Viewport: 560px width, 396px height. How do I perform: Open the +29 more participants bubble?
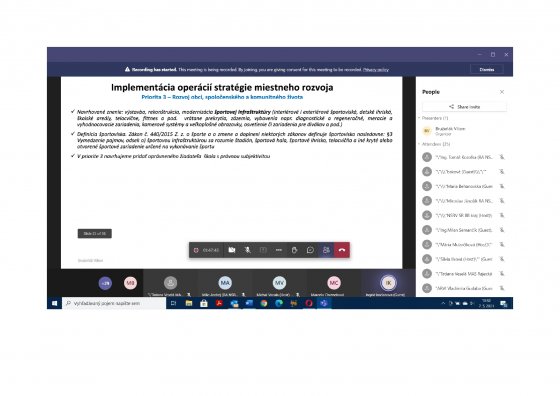[x=105, y=283]
